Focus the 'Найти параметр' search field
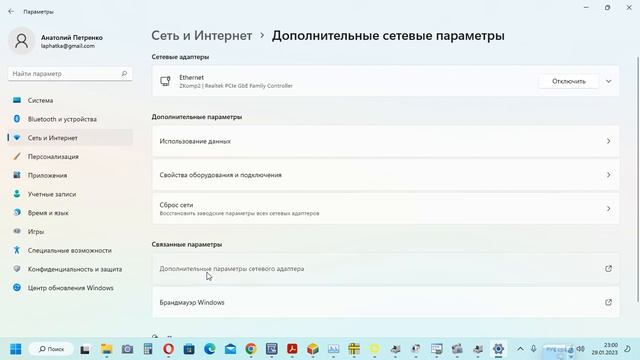640x360 pixels. (70, 73)
